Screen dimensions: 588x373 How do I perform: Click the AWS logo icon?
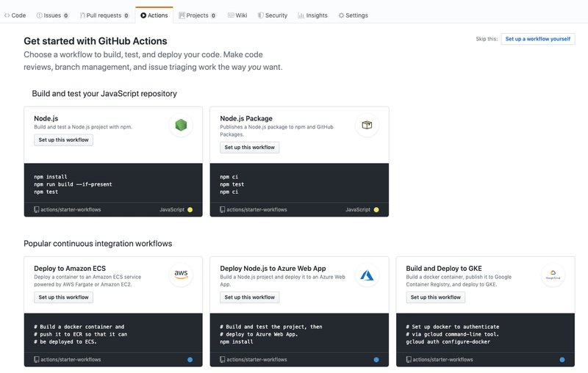(x=181, y=274)
